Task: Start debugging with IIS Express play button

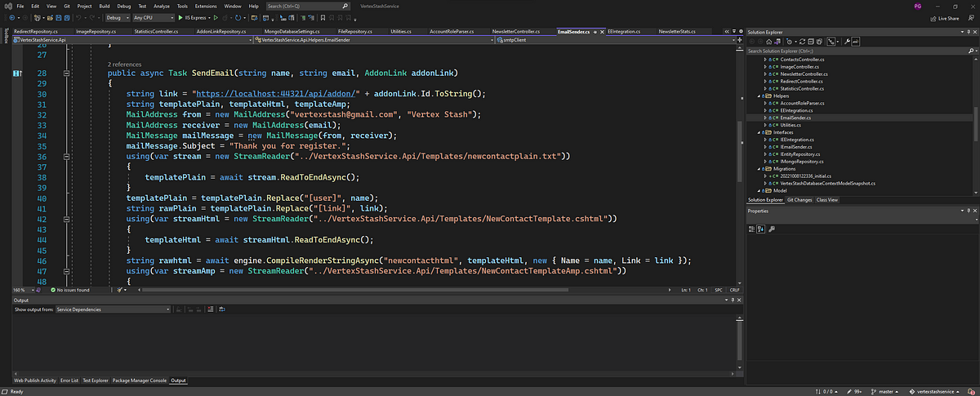Action: (x=180, y=16)
